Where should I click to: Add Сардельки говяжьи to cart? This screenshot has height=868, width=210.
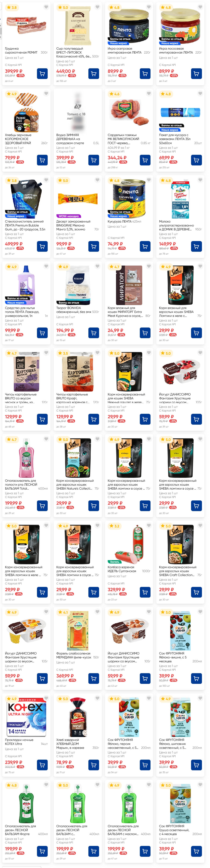coord(145,160)
